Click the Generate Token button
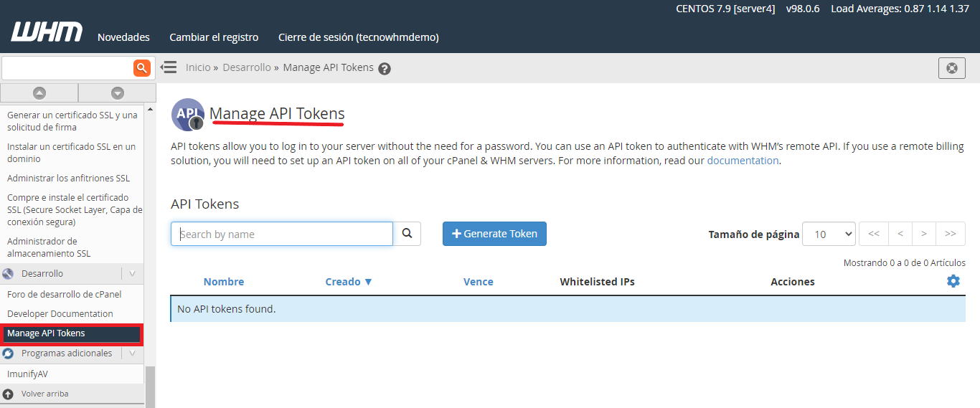 pos(494,234)
